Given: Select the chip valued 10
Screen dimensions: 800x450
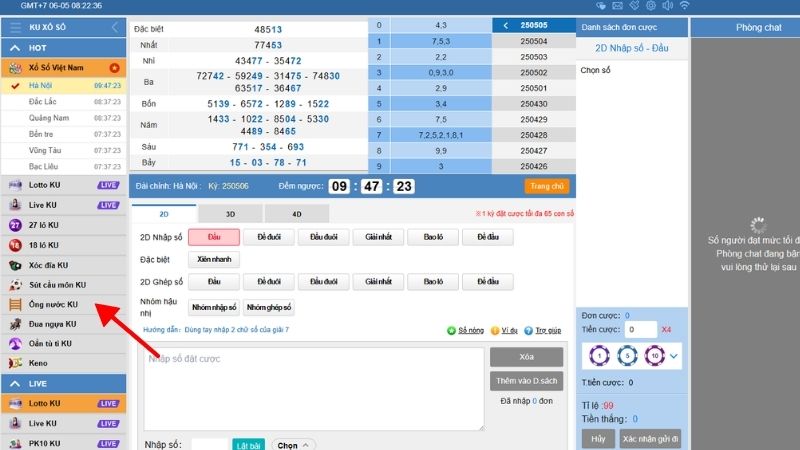Looking at the screenshot, I should coord(652,355).
